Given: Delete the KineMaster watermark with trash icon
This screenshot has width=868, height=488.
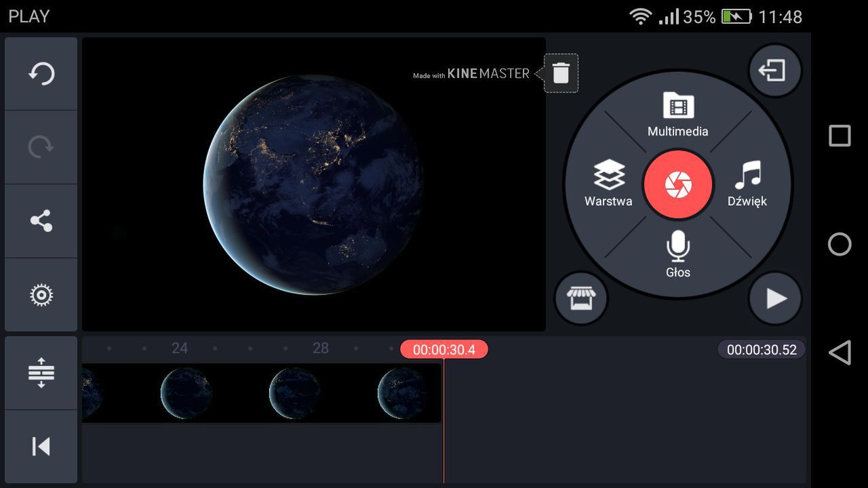Looking at the screenshot, I should pos(561,73).
